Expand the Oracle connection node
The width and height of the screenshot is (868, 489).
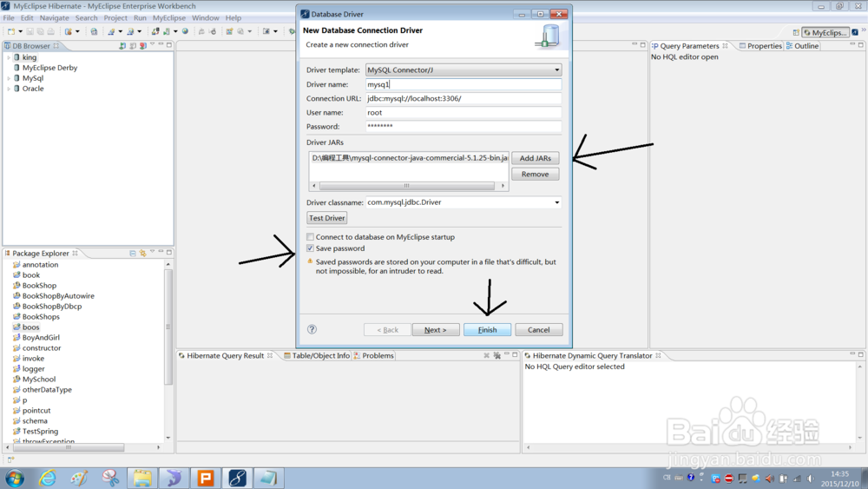click(9, 89)
